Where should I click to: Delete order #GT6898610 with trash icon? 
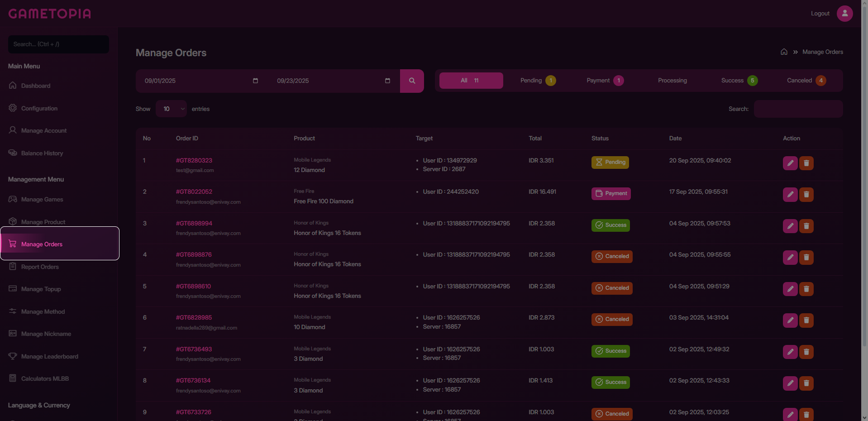806,289
